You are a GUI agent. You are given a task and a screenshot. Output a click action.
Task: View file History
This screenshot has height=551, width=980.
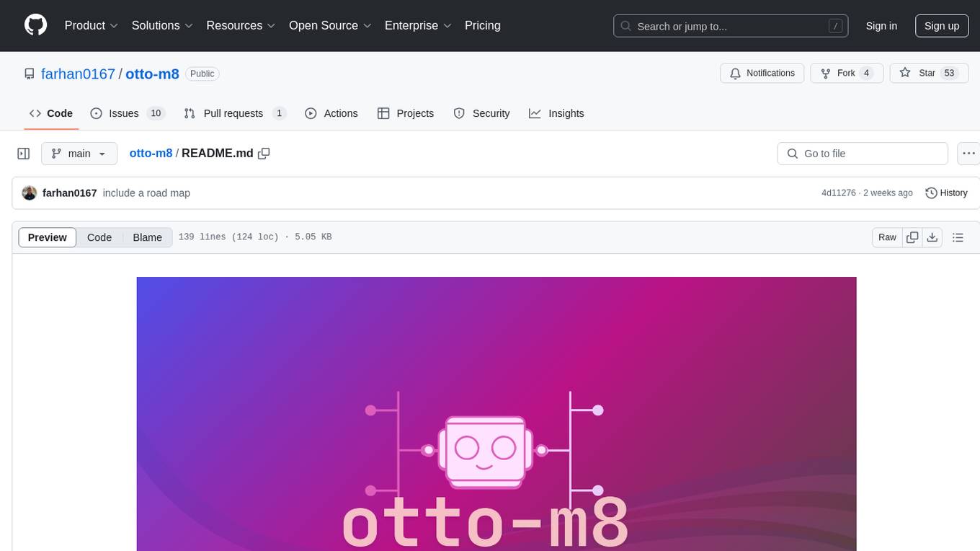click(946, 193)
